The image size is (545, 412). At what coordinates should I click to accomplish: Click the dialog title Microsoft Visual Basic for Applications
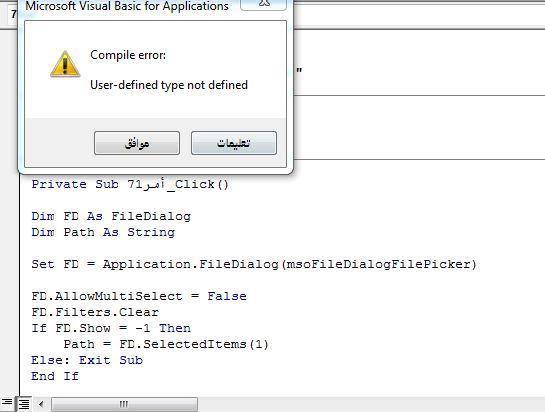click(x=127, y=6)
